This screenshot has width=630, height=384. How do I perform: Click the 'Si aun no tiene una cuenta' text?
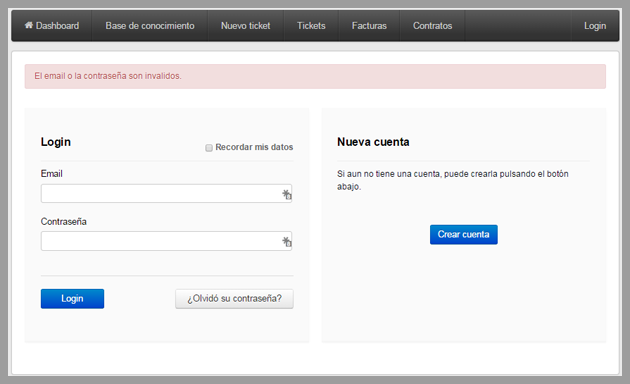(x=453, y=180)
